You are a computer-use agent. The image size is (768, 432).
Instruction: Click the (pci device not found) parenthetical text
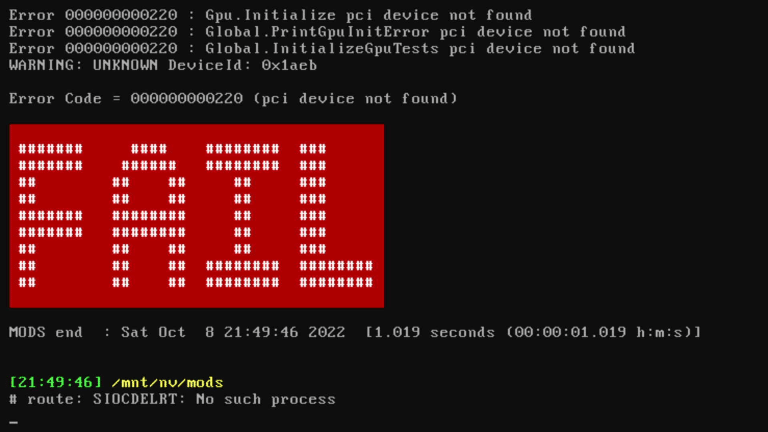(x=355, y=98)
